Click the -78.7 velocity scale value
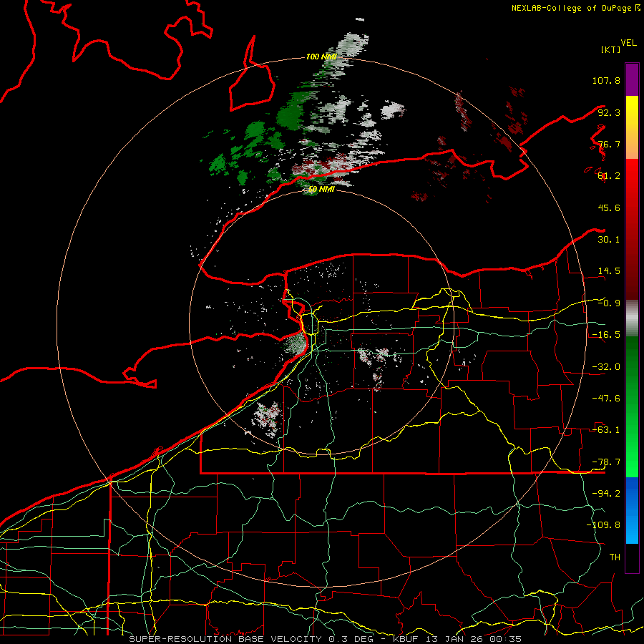The width and height of the screenshot is (644, 644). pos(606,462)
